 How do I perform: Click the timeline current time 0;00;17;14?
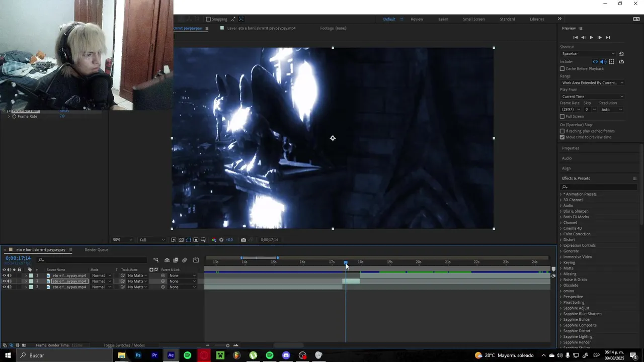click(18, 258)
